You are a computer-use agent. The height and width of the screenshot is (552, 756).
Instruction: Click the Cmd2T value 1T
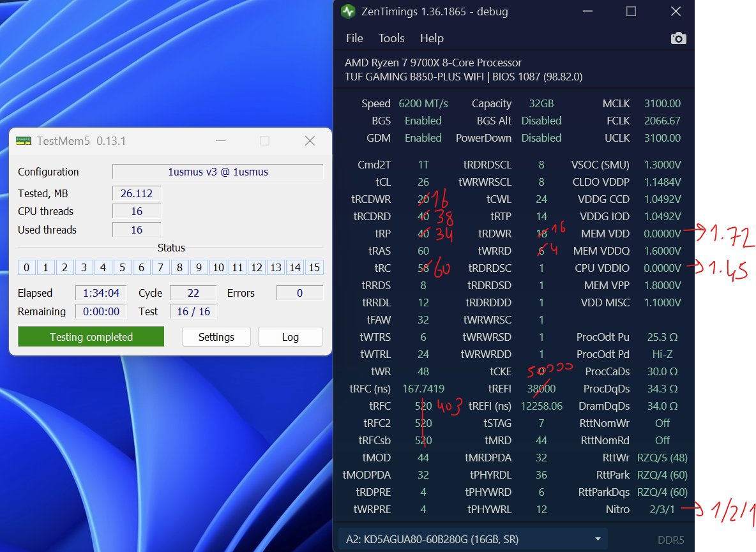(x=423, y=165)
